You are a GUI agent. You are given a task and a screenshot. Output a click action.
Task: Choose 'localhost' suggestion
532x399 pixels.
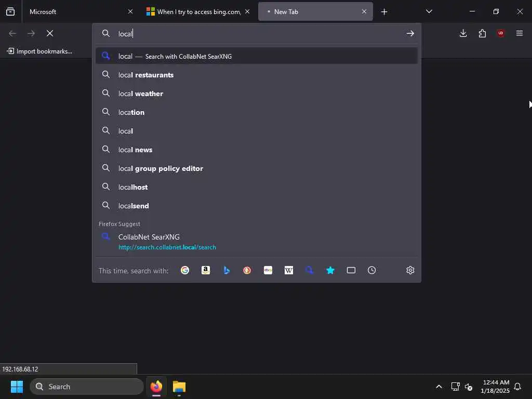(257, 187)
